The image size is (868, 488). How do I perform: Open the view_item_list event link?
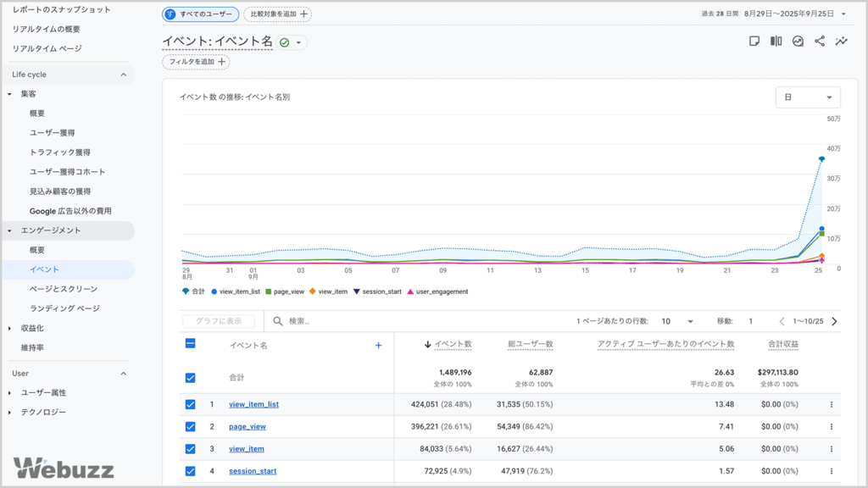(253, 404)
